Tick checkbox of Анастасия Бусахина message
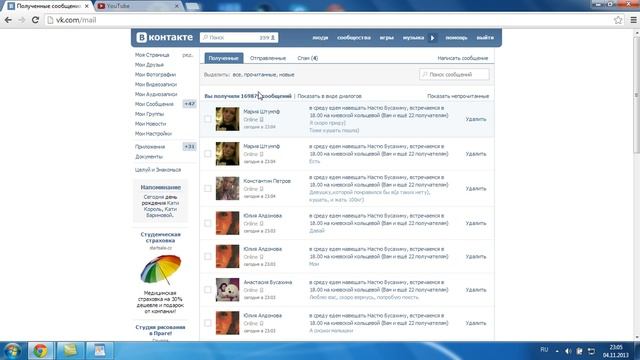The width and height of the screenshot is (640, 360). pyautogui.click(x=208, y=289)
